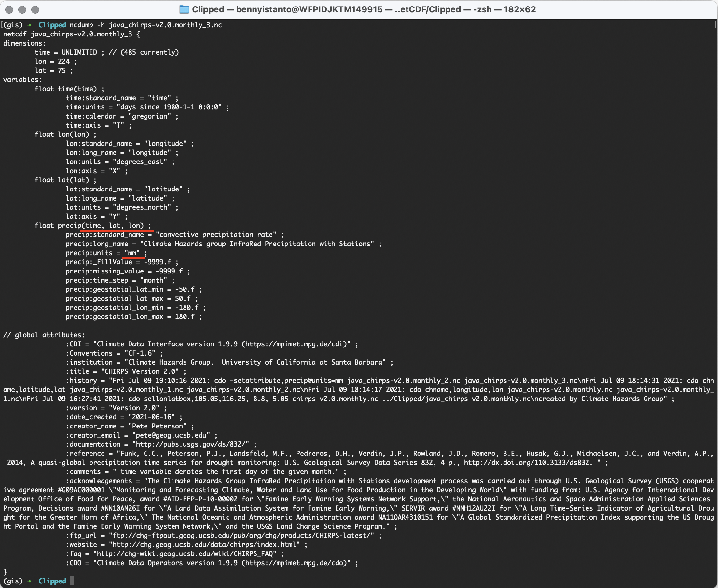Click the 'netcdf java_chirps-v2.0.monthly_3 {' line
Viewport: 718px width, 588px height.
pyautogui.click(x=71, y=34)
